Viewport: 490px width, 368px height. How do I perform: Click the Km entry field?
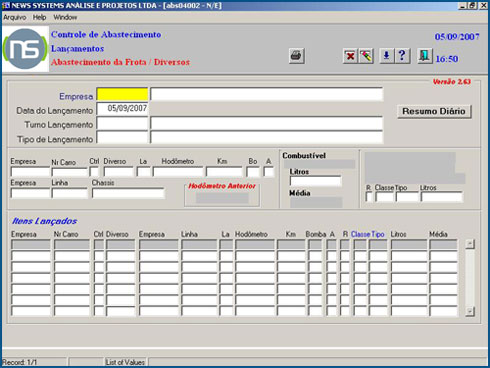(224, 172)
